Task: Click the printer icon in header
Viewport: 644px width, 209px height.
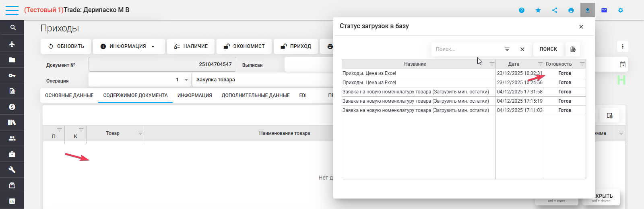Action: 571,10
